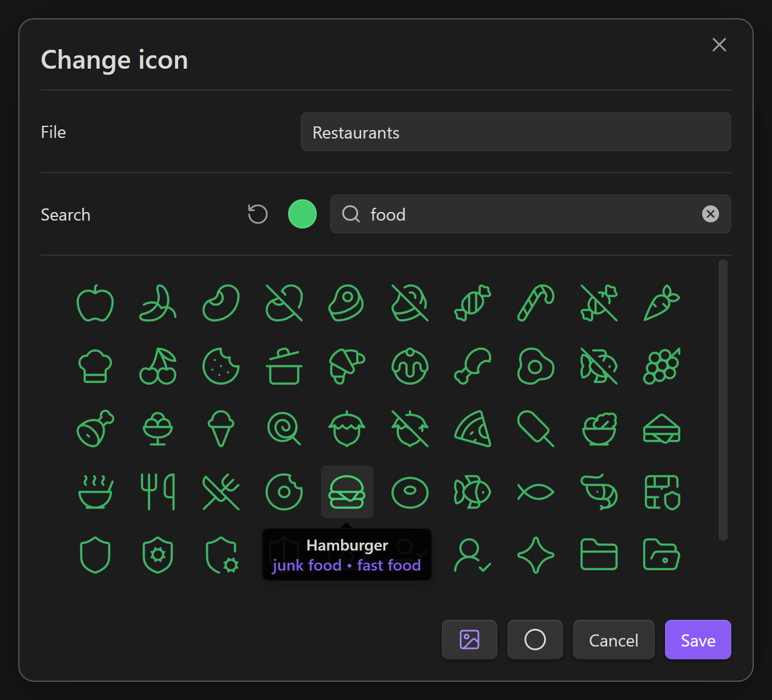Choose the popsicle icon

click(536, 429)
